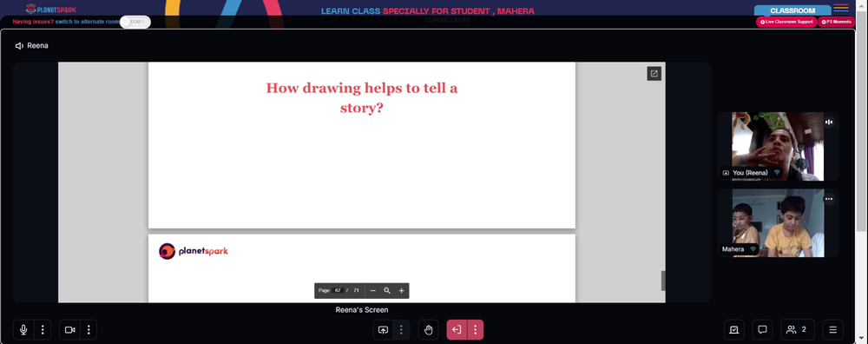Pop out the shared screen view
Viewport: 868px width, 344px height.
[x=654, y=73]
